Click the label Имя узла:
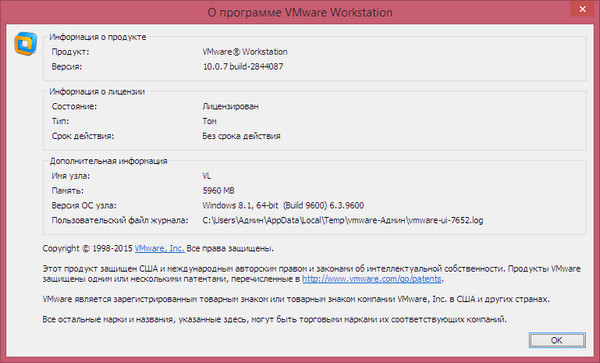600x363 pixels. click(71, 176)
